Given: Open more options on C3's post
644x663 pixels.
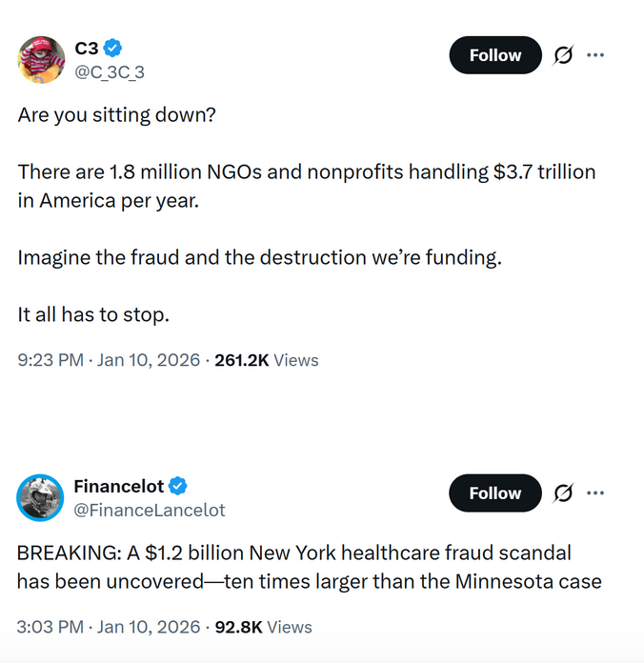Looking at the screenshot, I should point(596,55).
